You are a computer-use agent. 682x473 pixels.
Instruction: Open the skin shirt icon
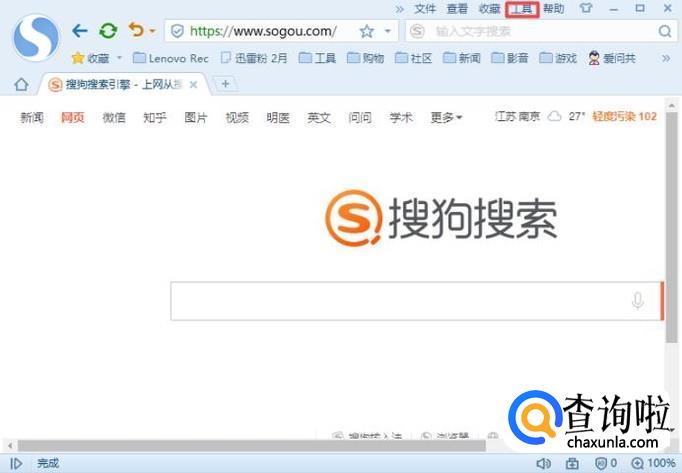(586, 8)
